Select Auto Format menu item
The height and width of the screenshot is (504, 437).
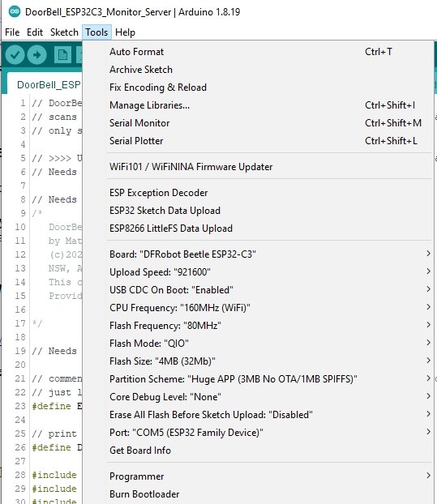click(269, 51)
